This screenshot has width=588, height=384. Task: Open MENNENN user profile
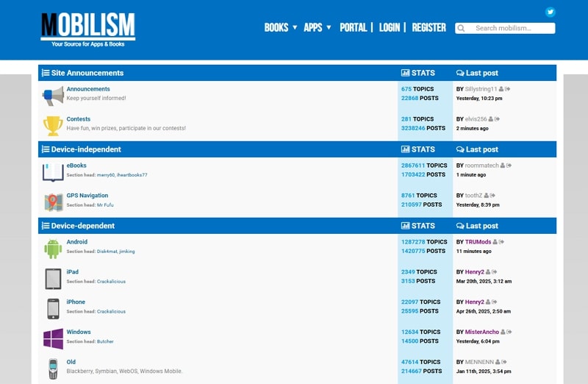coord(479,362)
